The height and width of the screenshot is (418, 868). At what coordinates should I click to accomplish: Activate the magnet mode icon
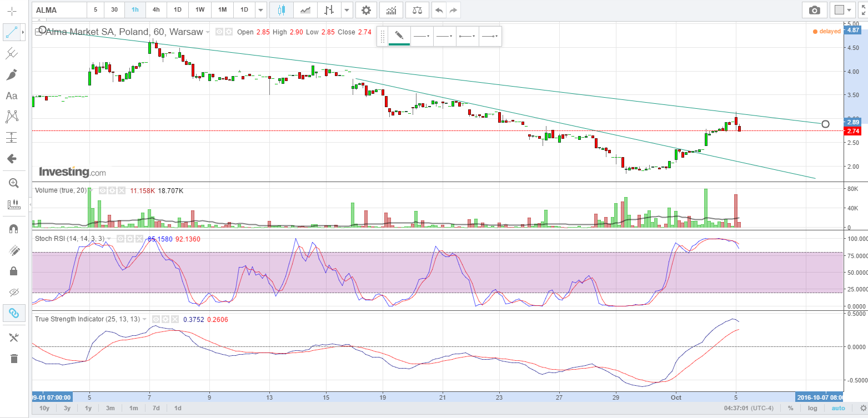(12, 229)
